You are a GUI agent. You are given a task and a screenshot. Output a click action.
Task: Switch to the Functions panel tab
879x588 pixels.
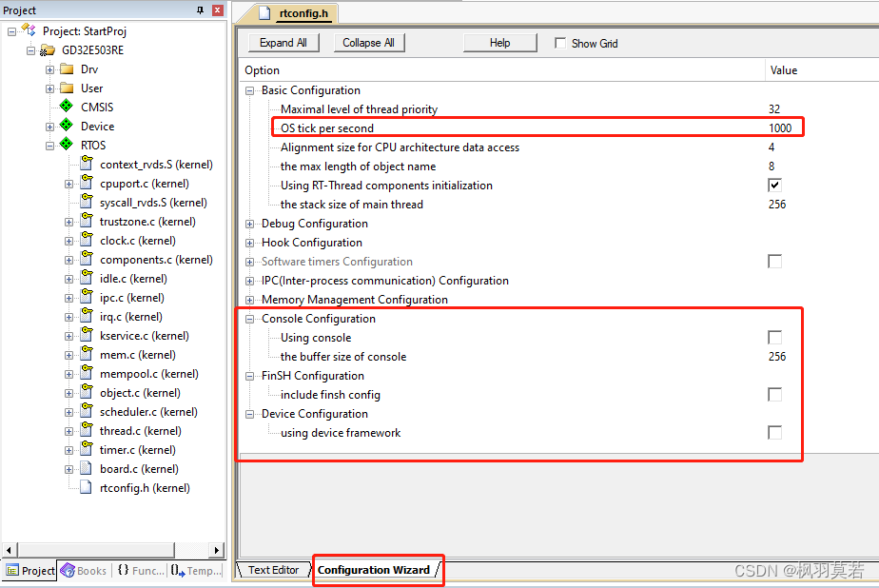point(141,571)
